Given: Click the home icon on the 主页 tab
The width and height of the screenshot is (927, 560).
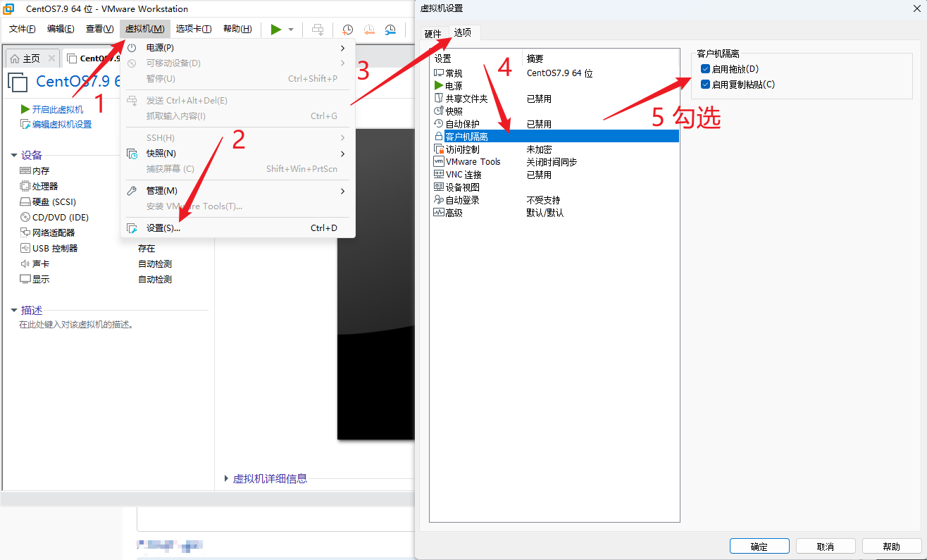Looking at the screenshot, I should 15,58.
